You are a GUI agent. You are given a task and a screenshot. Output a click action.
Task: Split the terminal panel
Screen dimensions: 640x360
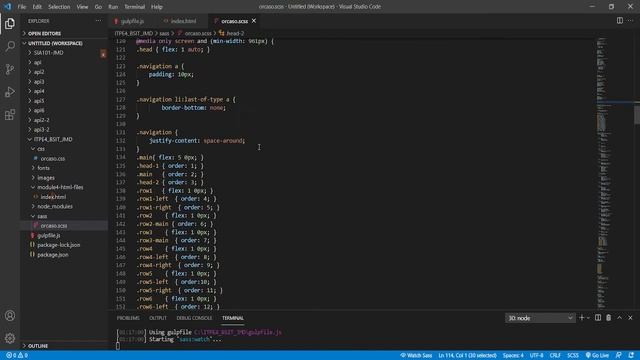coord(598,318)
